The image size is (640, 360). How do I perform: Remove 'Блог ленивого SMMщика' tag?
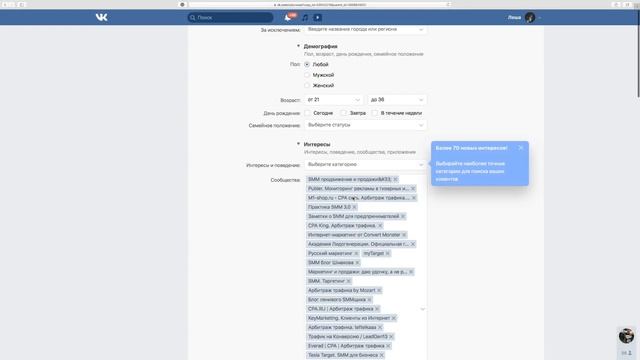369,300
